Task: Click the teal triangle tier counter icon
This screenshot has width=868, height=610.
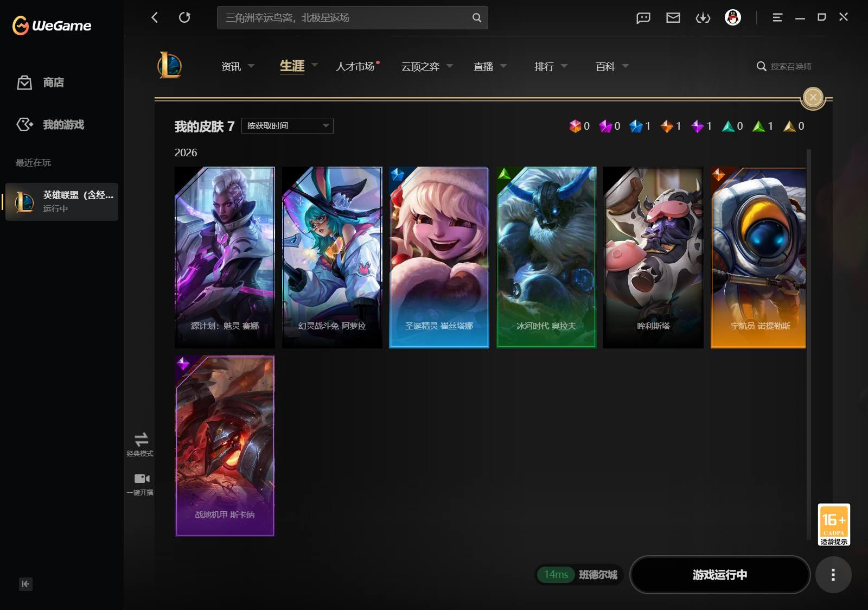Action: click(728, 126)
